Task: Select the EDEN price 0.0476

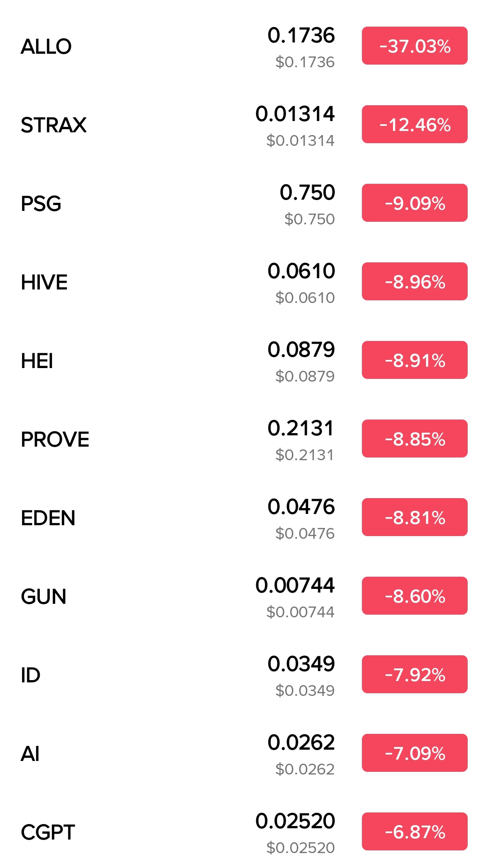Action: 301,507
